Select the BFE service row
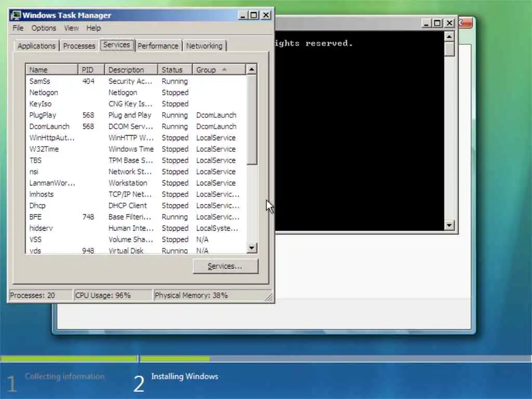Viewport: 532px width, 399px height. coord(136,217)
